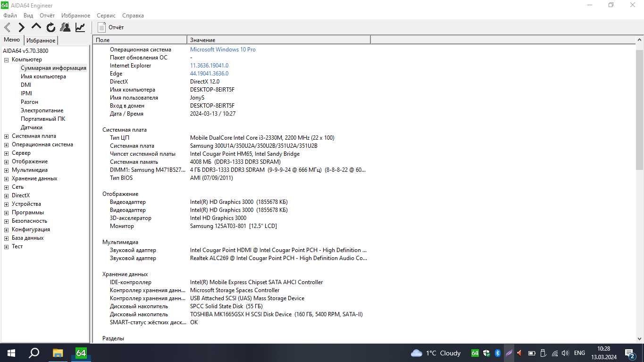Click the ENG language indicator
Screen dimensions: 644x362
(x=579, y=353)
